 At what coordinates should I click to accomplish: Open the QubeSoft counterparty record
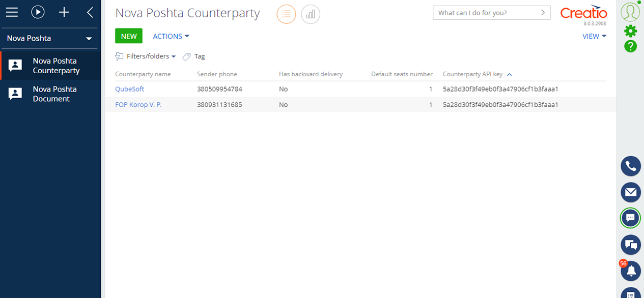(129, 88)
